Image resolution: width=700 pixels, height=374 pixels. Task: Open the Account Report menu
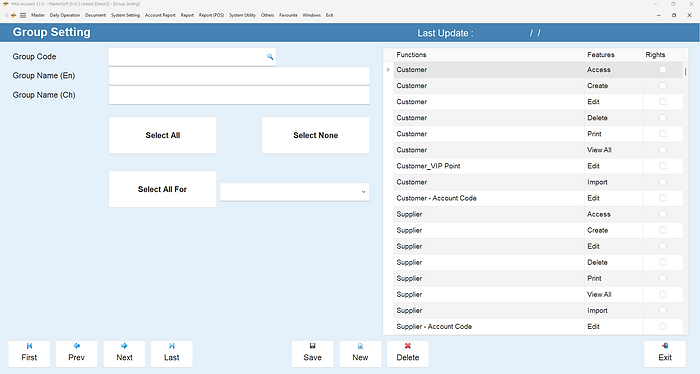point(160,15)
